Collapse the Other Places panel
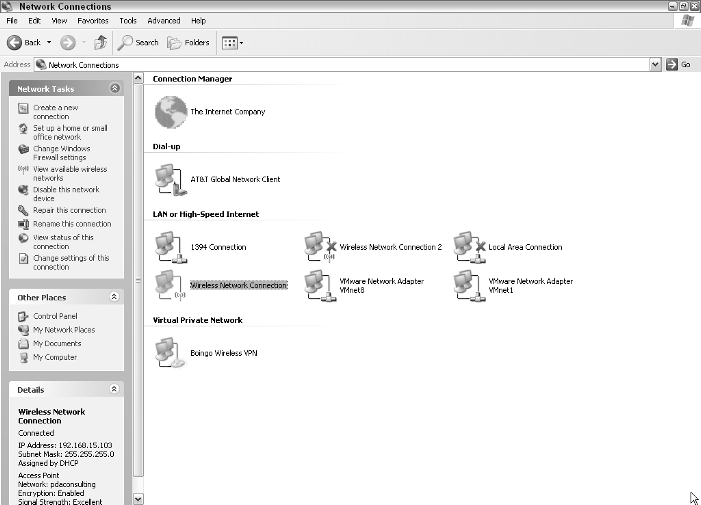 [114, 297]
